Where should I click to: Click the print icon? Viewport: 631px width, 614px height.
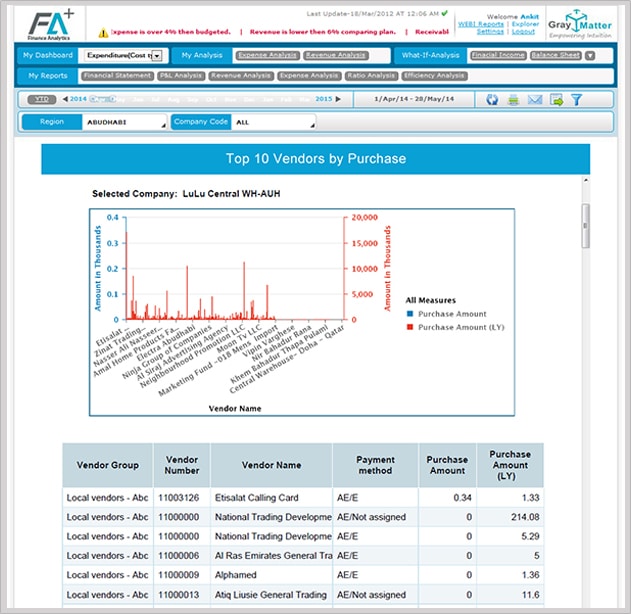pyautogui.click(x=513, y=99)
